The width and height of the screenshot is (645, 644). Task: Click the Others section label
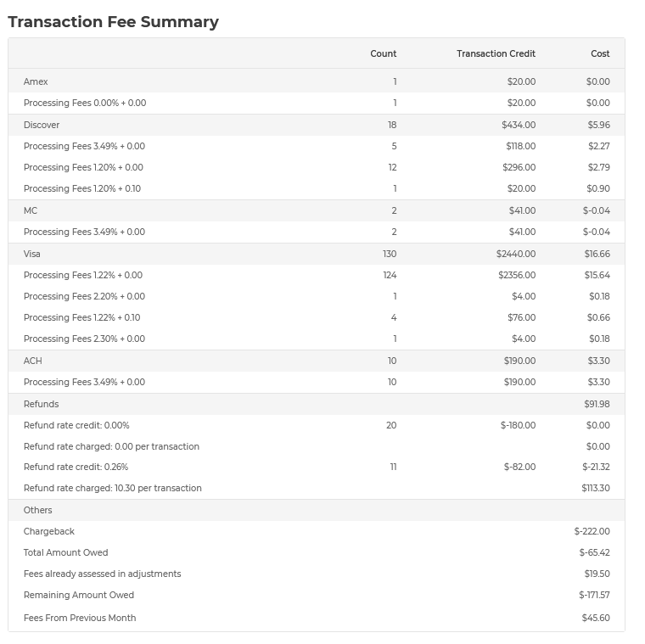coord(37,510)
